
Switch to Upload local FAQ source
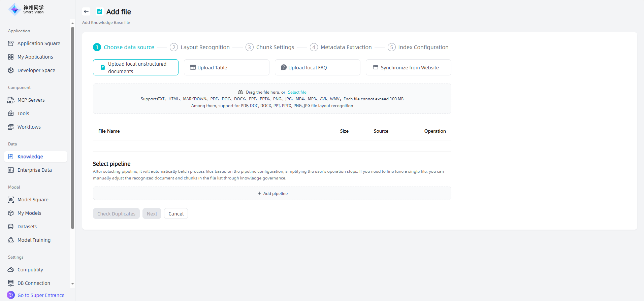[317, 67]
